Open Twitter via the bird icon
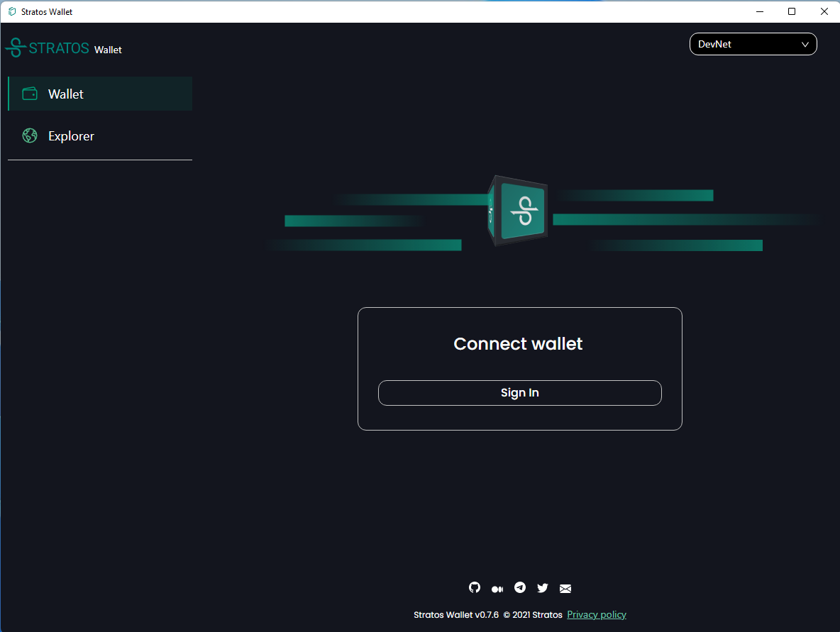840x632 pixels. 543,588
